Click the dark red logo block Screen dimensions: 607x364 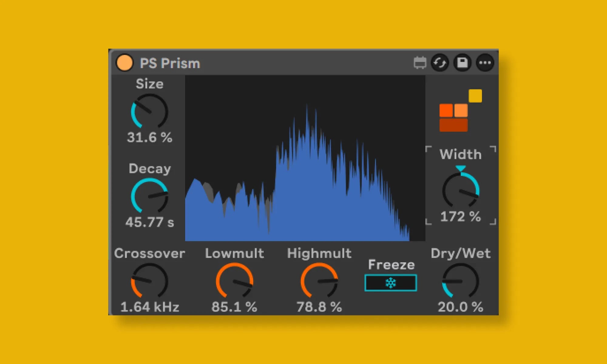tap(453, 125)
